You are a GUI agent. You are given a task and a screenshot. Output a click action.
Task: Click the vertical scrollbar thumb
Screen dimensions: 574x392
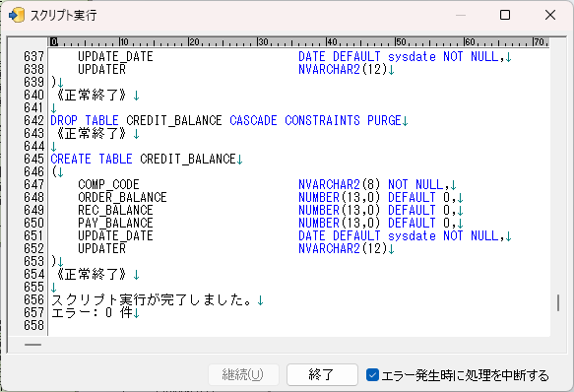558,302
